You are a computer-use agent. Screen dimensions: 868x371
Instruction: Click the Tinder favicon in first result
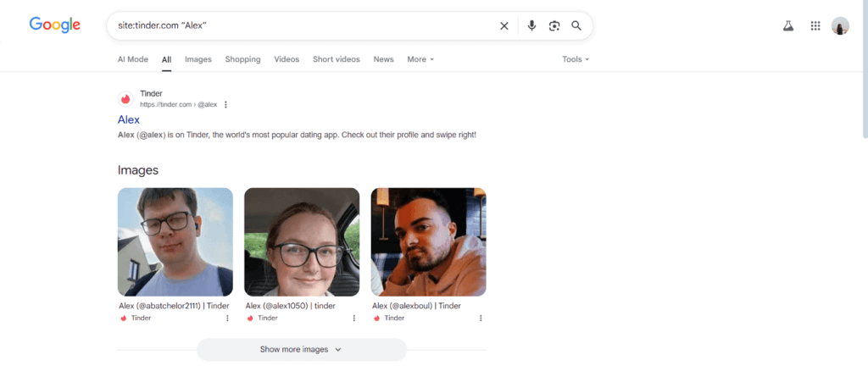(125, 99)
